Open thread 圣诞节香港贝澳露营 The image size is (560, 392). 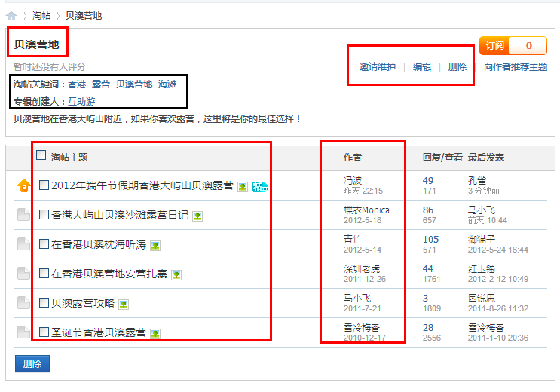pos(99,332)
